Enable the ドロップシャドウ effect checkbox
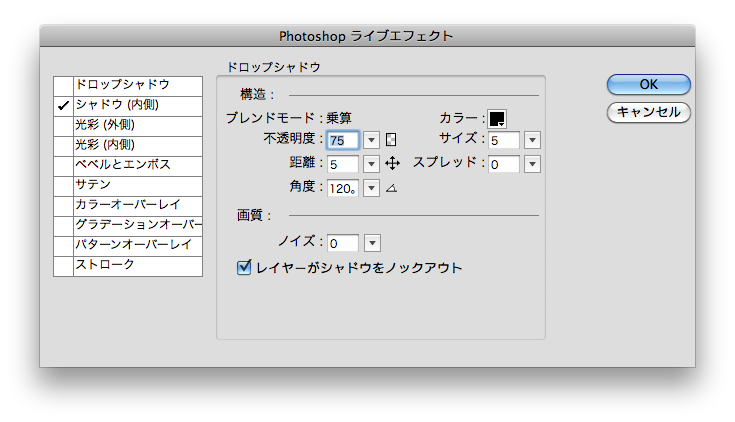 pyautogui.click(x=63, y=85)
